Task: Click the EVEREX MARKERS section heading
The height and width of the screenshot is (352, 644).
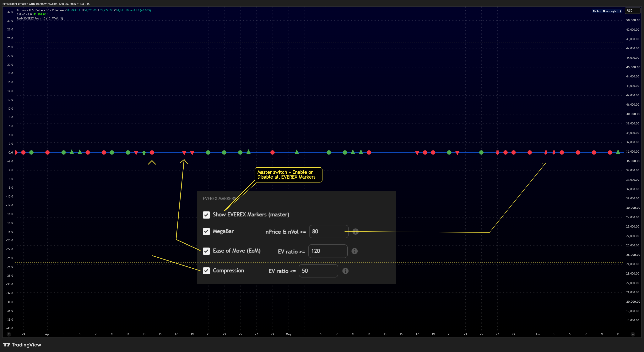Action: pyautogui.click(x=219, y=199)
